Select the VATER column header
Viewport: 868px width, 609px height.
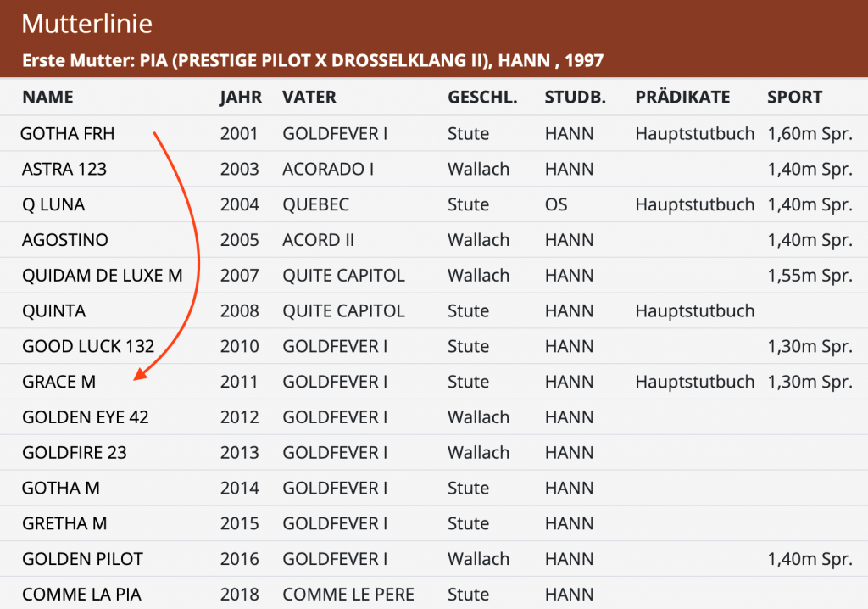(x=309, y=98)
